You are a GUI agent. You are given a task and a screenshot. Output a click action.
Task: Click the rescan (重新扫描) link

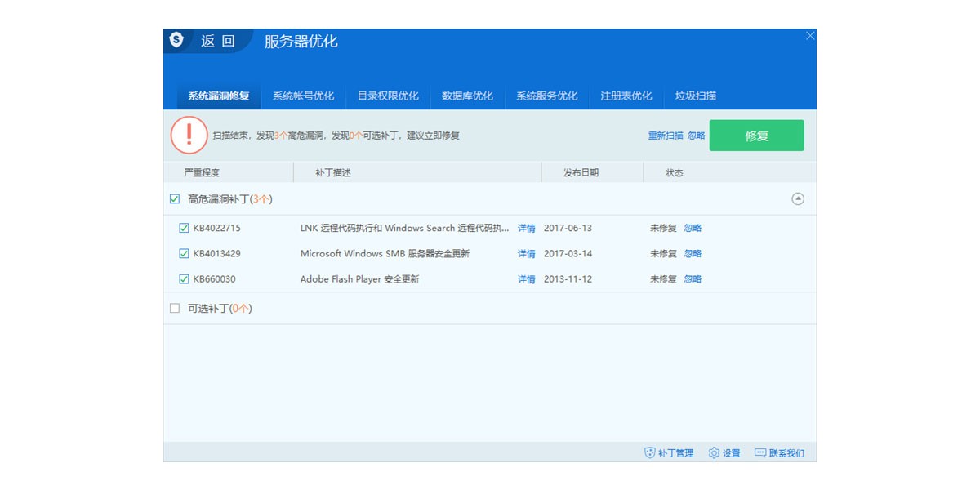pyautogui.click(x=665, y=136)
